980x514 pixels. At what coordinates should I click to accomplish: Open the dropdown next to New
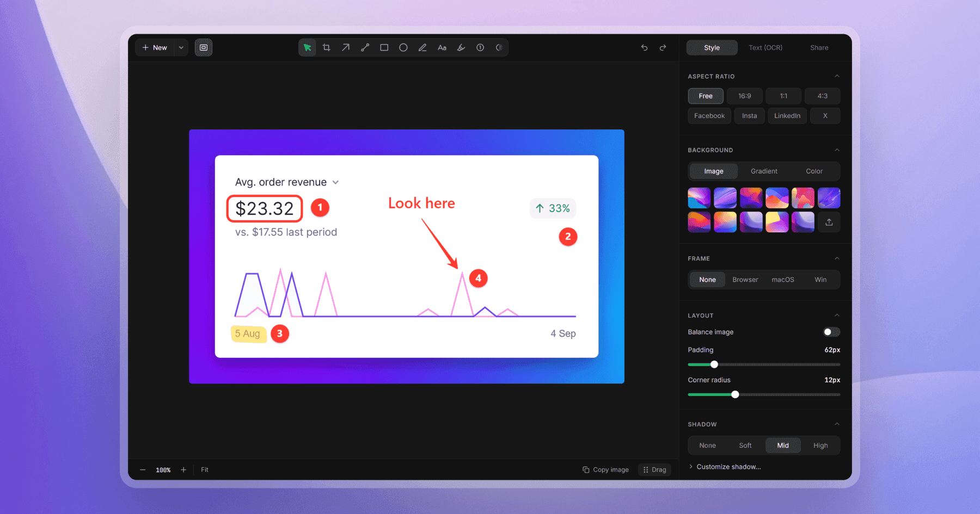181,48
